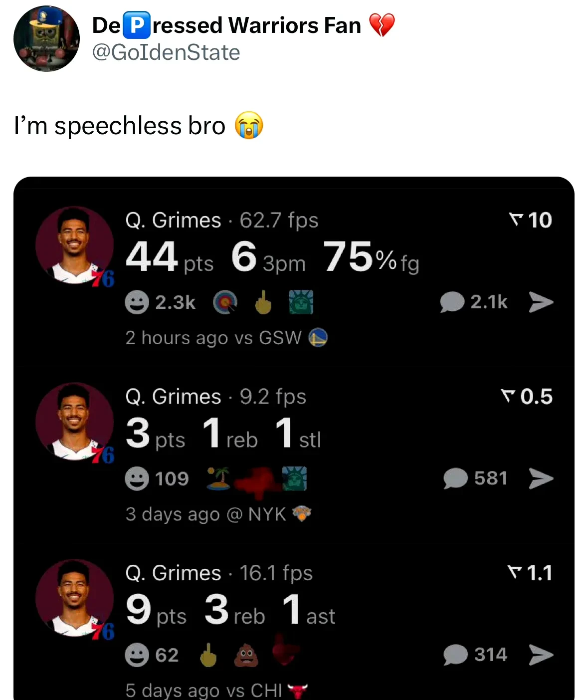
Task: Tap the bullseye target reaction emoji
Action: 225,302
